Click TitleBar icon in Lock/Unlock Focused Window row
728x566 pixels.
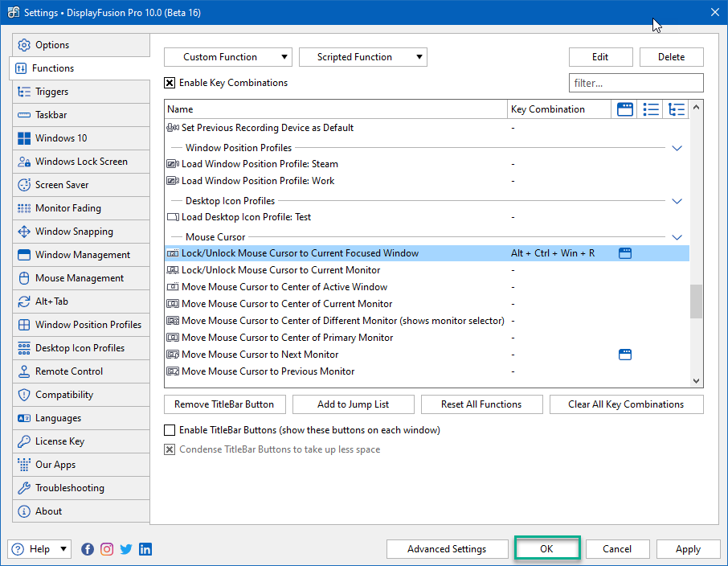tap(625, 253)
